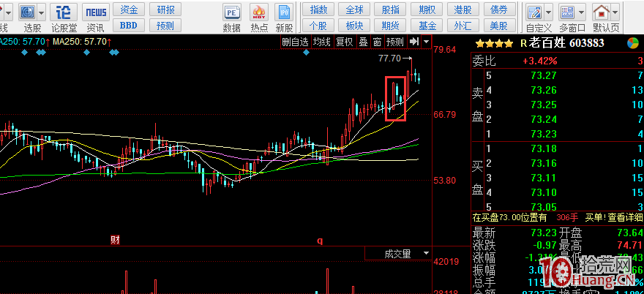
Task: Switch to the 指数 market tab
Action: pos(318,10)
